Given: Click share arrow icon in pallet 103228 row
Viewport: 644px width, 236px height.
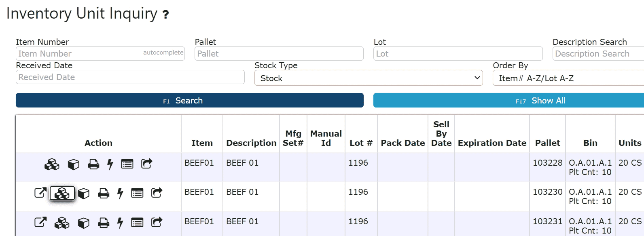Looking at the screenshot, I should tap(146, 163).
